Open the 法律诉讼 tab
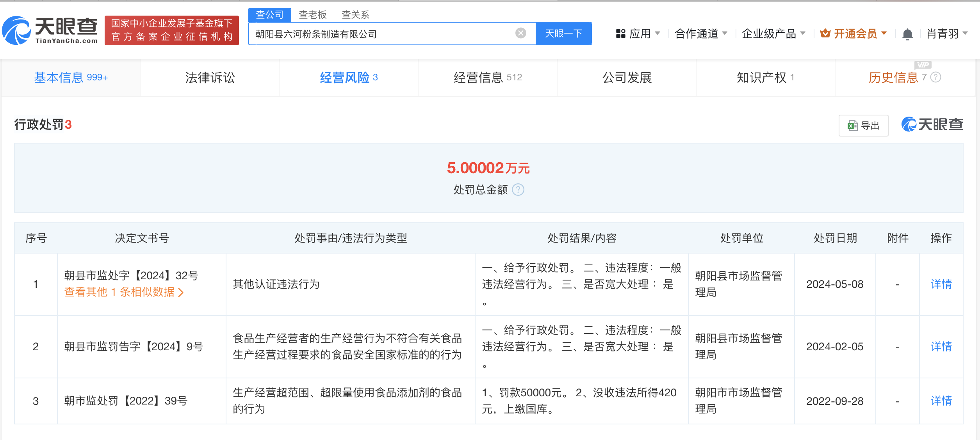Image resolution: width=980 pixels, height=440 pixels. 210,78
